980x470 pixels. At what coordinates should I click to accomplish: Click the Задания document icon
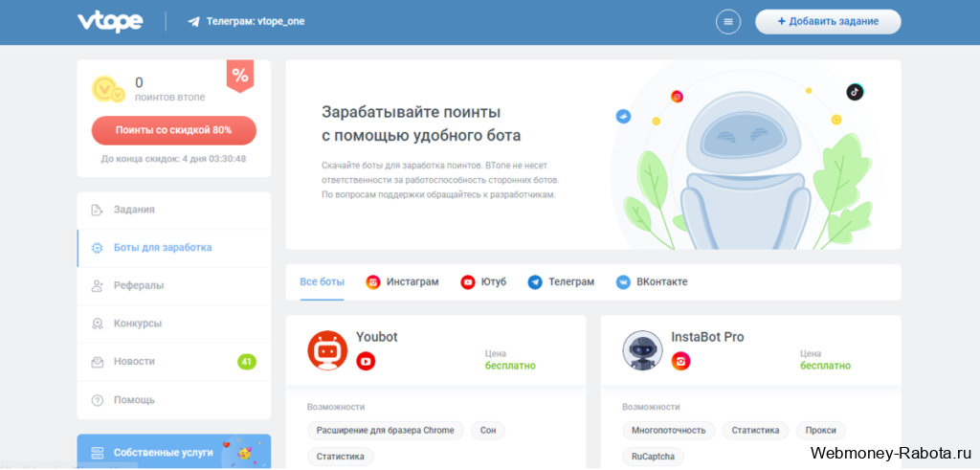97,210
